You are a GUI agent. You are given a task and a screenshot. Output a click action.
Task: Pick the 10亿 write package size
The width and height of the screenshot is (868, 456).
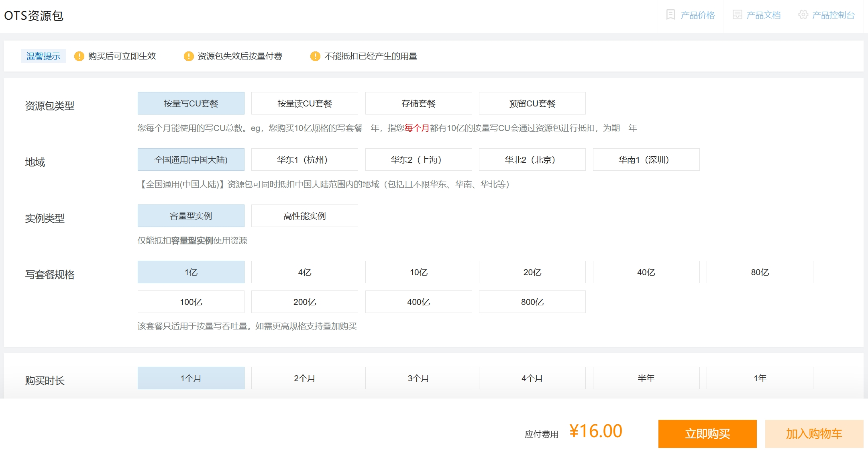(419, 272)
